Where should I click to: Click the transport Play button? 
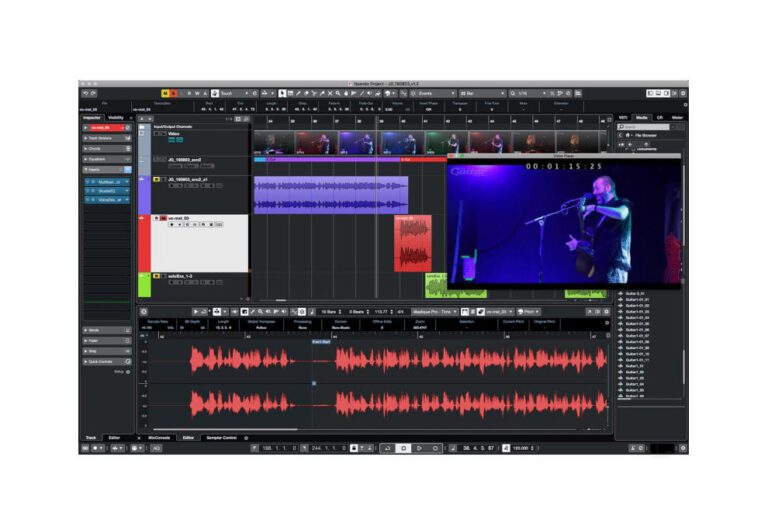tap(419, 448)
